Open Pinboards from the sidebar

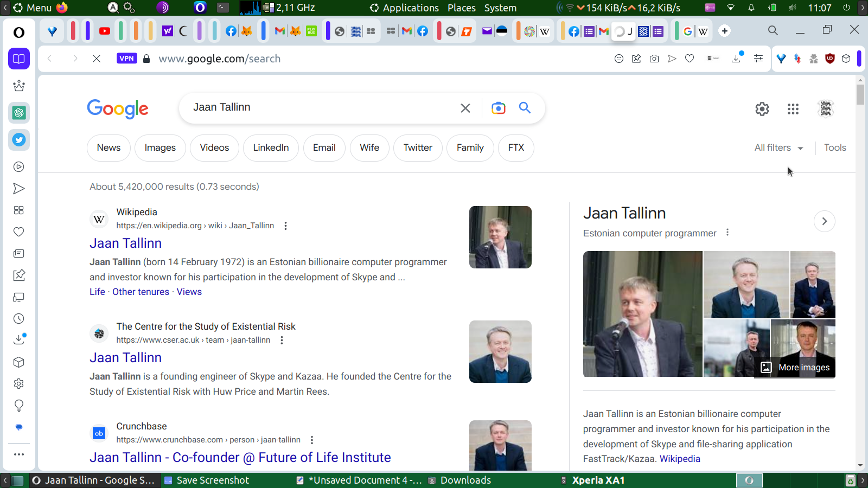pos(19,275)
